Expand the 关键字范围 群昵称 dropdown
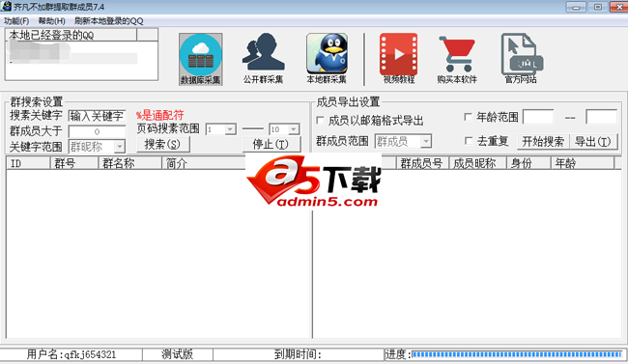Screen dimensions: 628x364 [120, 147]
